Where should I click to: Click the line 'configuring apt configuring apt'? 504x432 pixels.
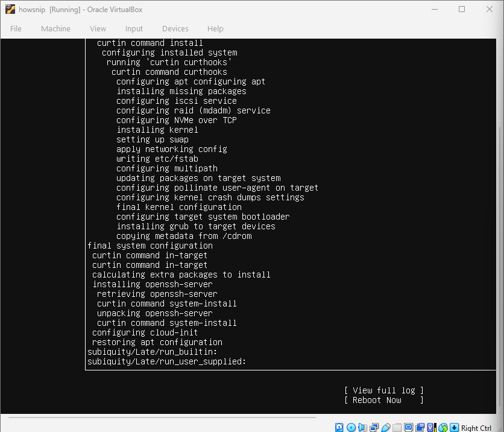point(191,81)
